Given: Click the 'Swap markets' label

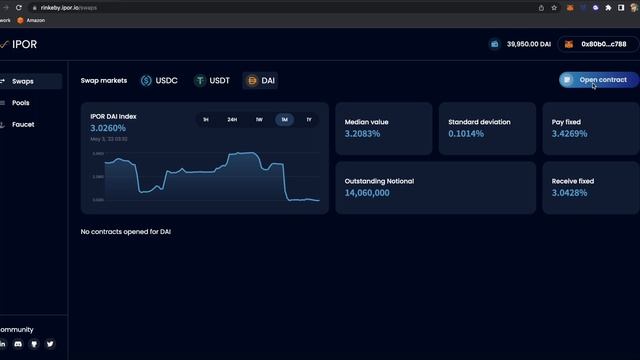Looking at the screenshot, I should (104, 81).
